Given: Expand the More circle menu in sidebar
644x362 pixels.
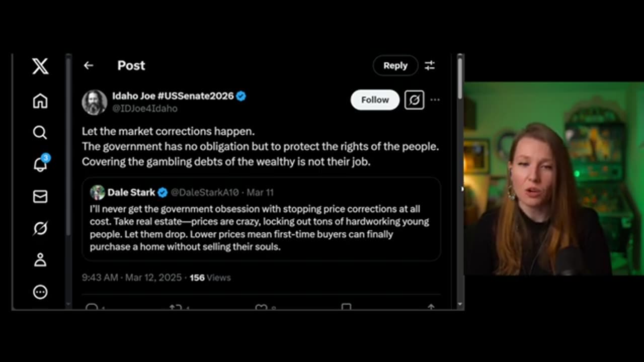Looking at the screenshot, I should coord(40,292).
